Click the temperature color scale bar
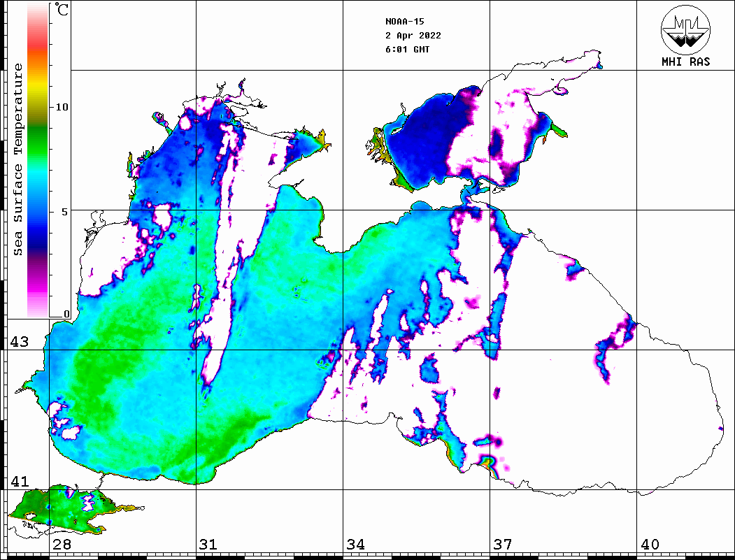 (x=38, y=160)
